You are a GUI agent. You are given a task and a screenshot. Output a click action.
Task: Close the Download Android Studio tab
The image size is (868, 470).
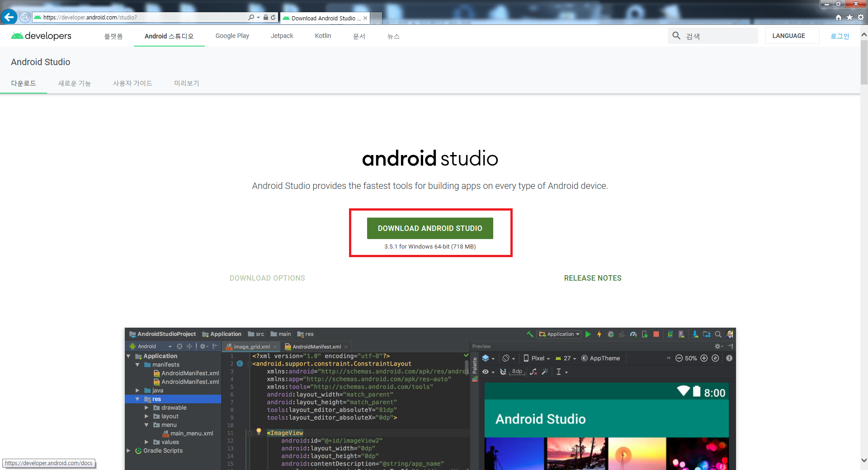coord(365,18)
